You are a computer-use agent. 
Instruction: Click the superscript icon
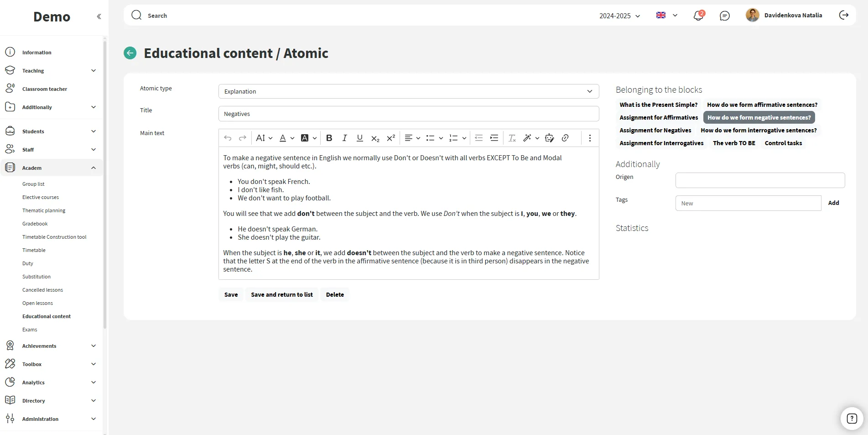pyautogui.click(x=391, y=138)
